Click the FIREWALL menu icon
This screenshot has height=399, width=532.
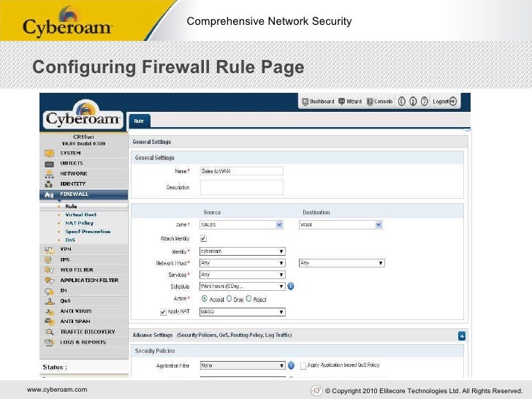click(x=49, y=194)
